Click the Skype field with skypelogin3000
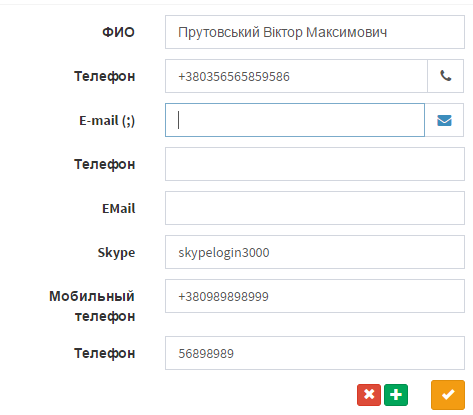Screen dimensions: 473x415 tap(315, 252)
